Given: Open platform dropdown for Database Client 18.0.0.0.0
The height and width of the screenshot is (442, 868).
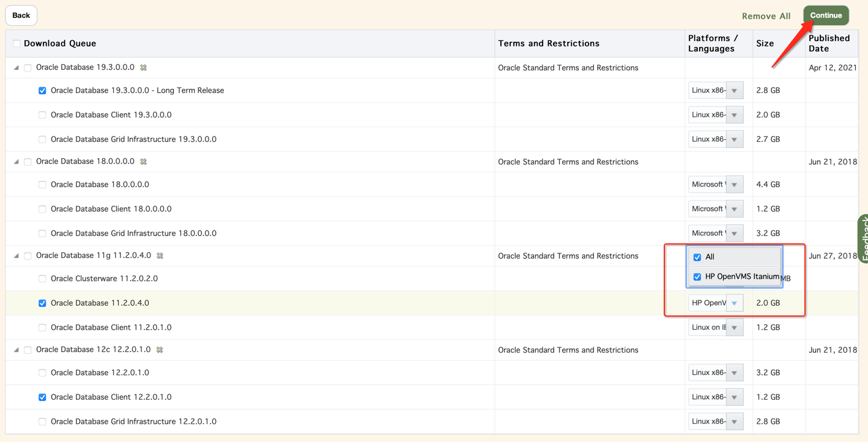Looking at the screenshot, I should pyautogui.click(x=735, y=209).
